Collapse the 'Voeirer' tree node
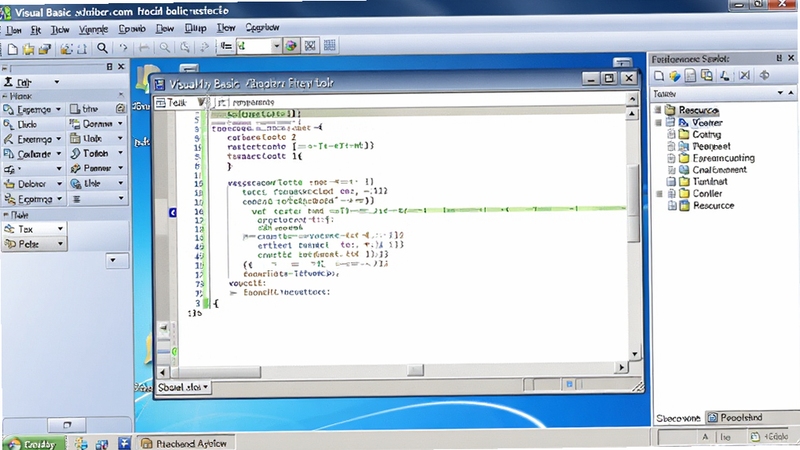The height and width of the screenshot is (450, 800). click(658, 122)
